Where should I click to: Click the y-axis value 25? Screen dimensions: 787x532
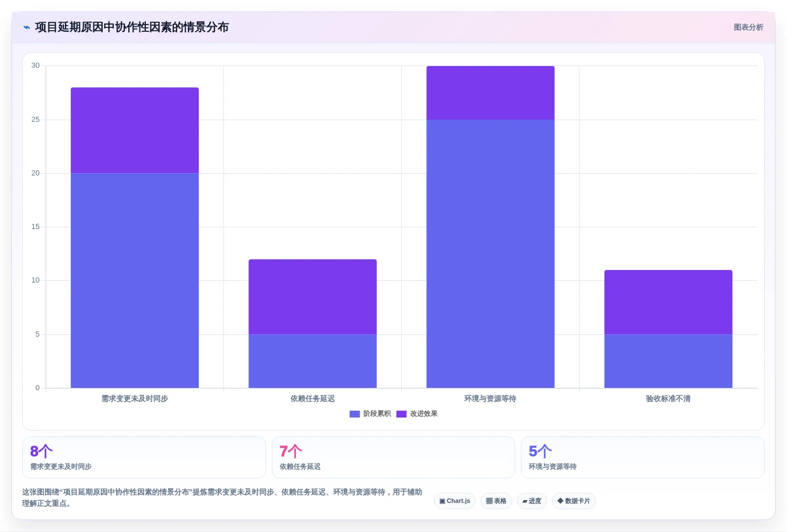35,120
